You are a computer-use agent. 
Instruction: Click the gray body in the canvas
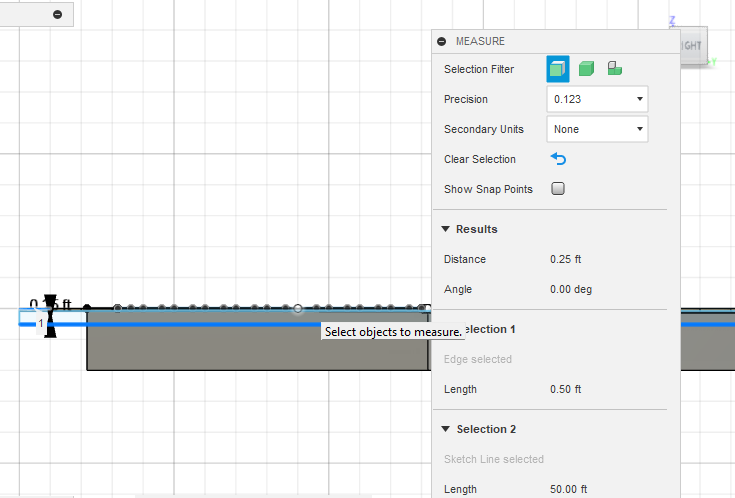tap(257, 348)
